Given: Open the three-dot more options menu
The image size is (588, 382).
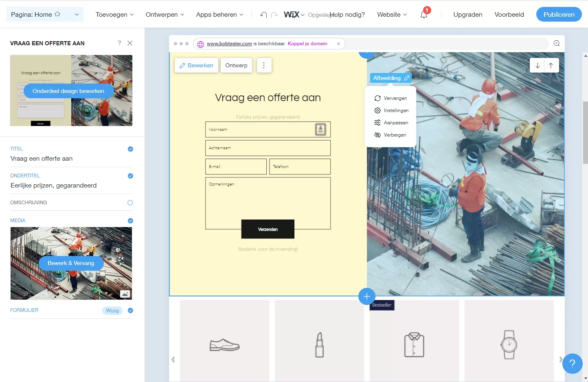Looking at the screenshot, I should click(264, 65).
